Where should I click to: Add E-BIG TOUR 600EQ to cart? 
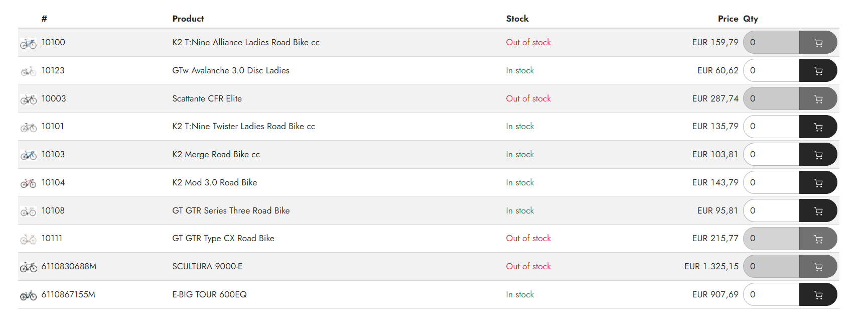coord(818,295)
